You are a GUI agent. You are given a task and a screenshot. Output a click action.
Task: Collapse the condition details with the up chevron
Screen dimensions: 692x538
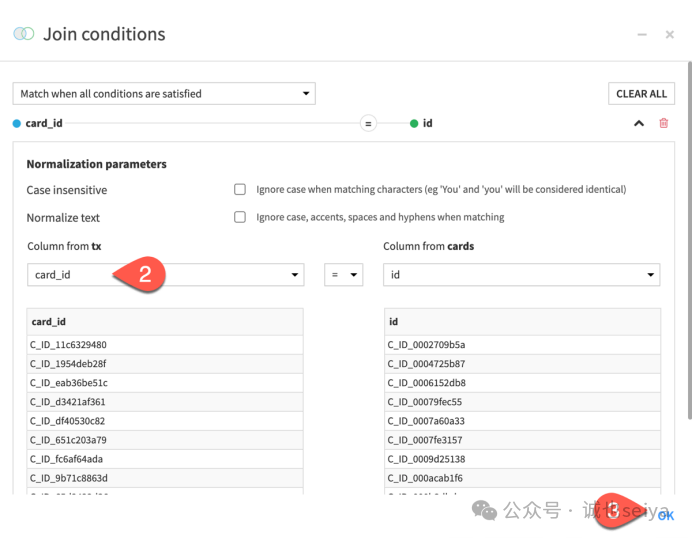click(x=639, y=123)
